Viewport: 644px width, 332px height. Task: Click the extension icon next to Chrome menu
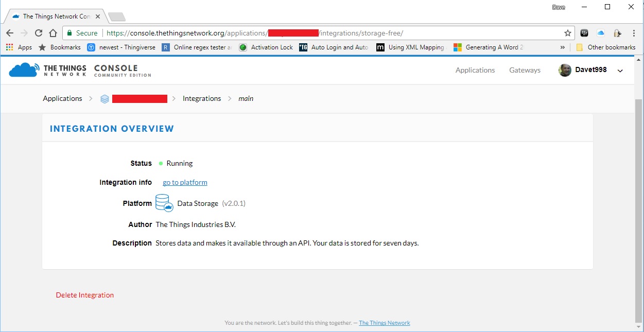[617, 33]
